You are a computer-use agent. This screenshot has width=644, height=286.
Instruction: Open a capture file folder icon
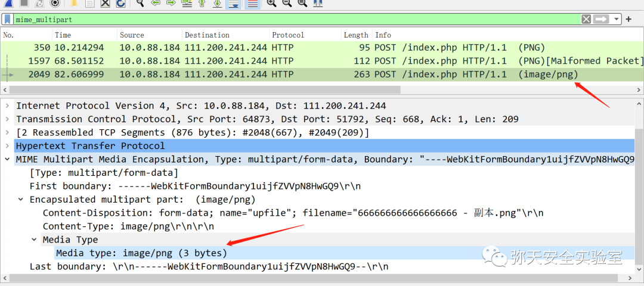[x=75, y=4]
